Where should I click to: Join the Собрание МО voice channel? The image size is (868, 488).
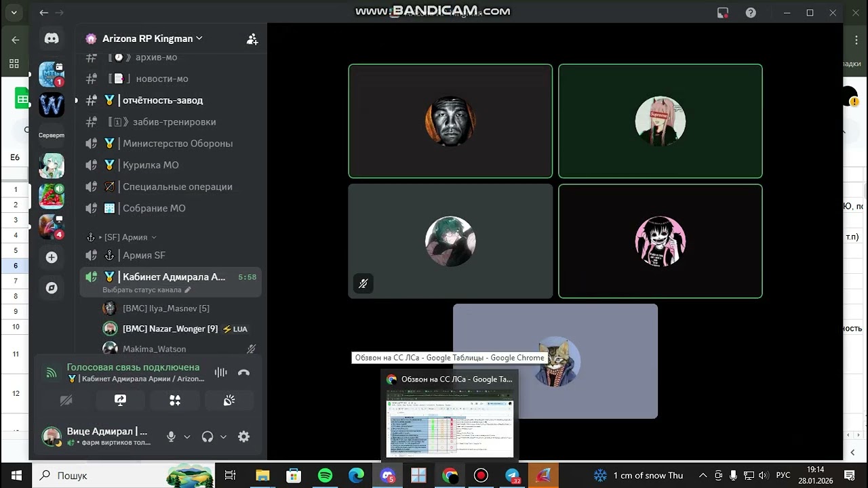coord(170,209)
